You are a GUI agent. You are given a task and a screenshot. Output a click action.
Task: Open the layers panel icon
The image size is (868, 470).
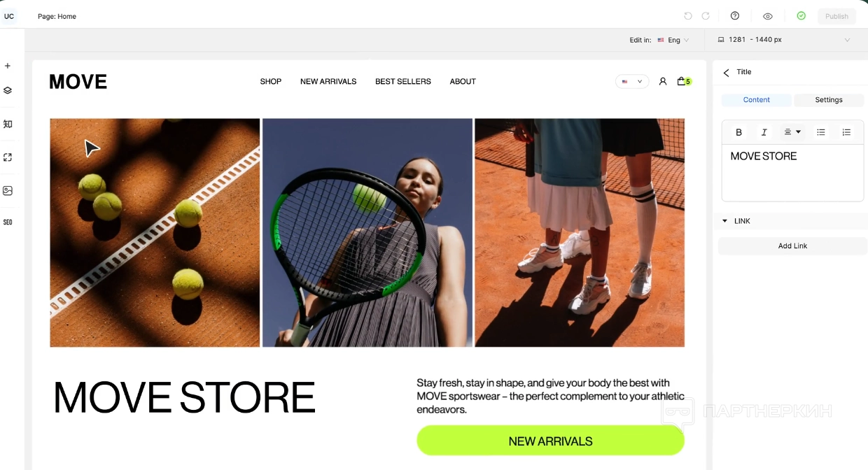pyautogui.click(x=8, y=90)
